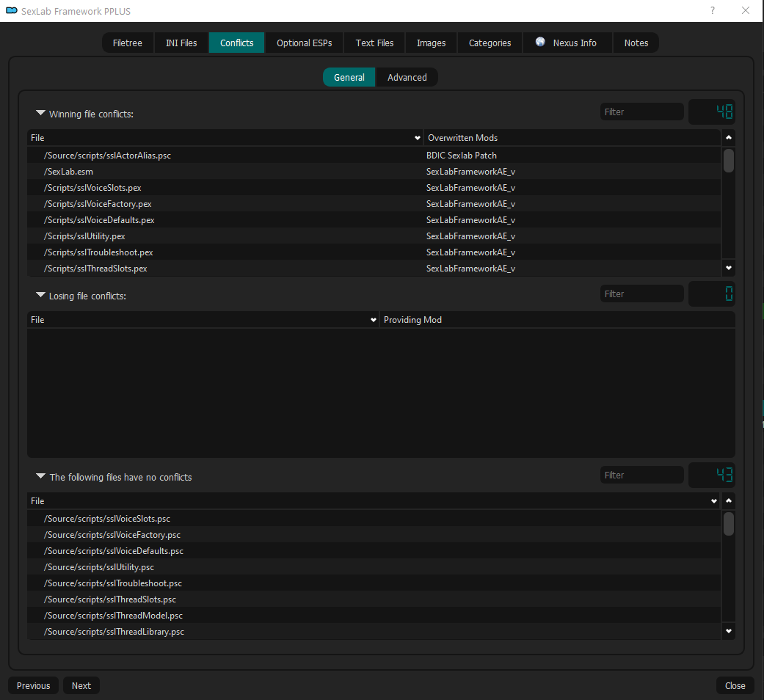Click the no-conflicts Filter field
The image size is (764, 700).
[641, 475]
